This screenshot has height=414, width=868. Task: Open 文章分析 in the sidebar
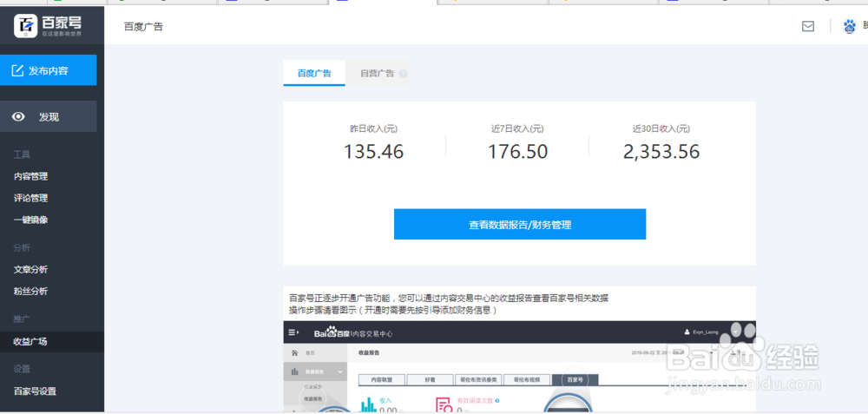31,270
